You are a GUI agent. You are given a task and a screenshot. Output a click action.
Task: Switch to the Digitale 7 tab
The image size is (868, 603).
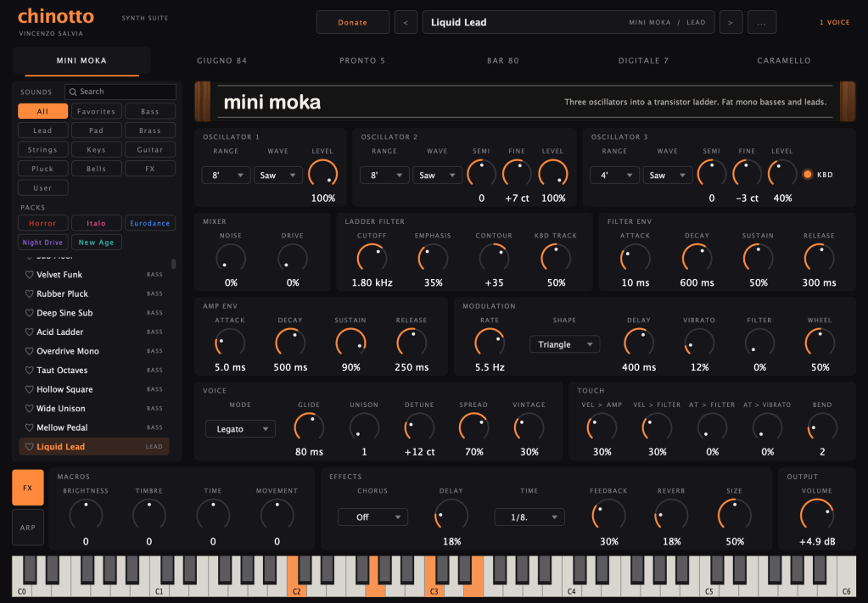click(x=643, y=60)
